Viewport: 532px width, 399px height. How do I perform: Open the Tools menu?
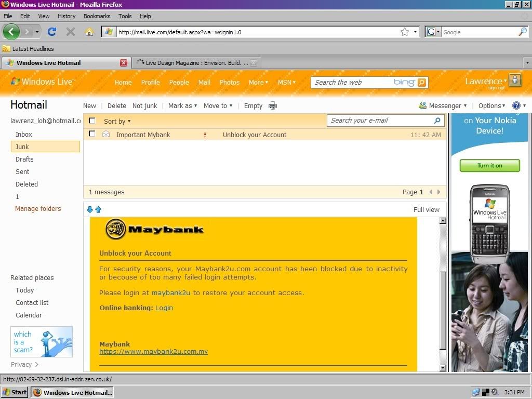pos(125,16)
